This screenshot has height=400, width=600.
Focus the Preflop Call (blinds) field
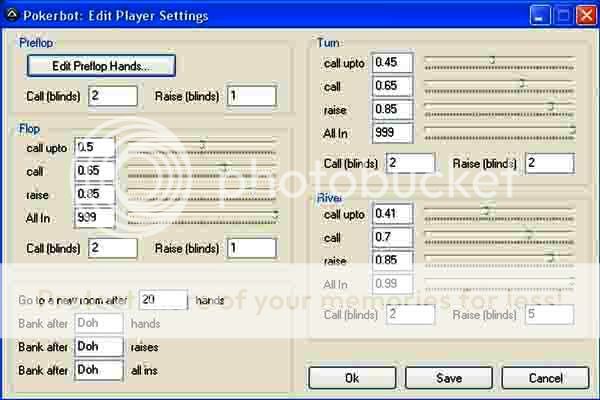tap(112, 96)
